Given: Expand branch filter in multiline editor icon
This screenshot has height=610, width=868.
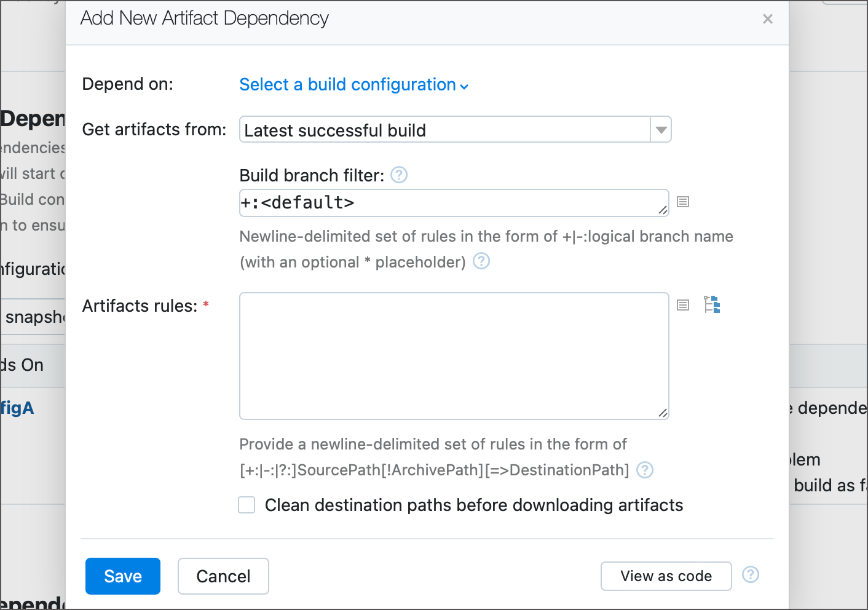Looking at the screenshot, I should tap(682, 202).
